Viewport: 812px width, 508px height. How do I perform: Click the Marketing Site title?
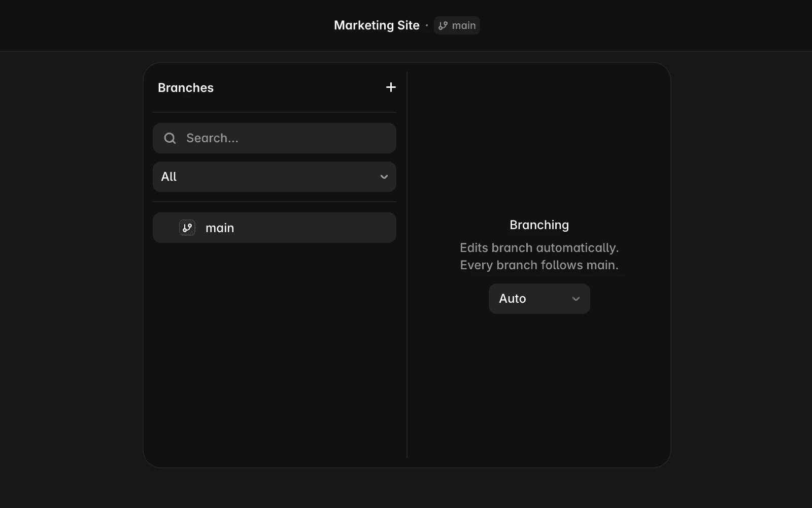click(x=377, y=25)
